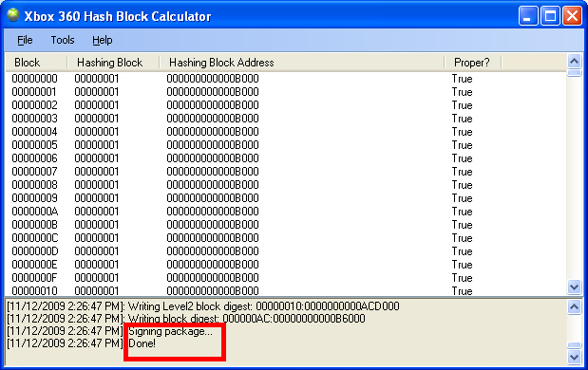Select block row 0000000D
The image size is (588, 370).
[286, 251]
